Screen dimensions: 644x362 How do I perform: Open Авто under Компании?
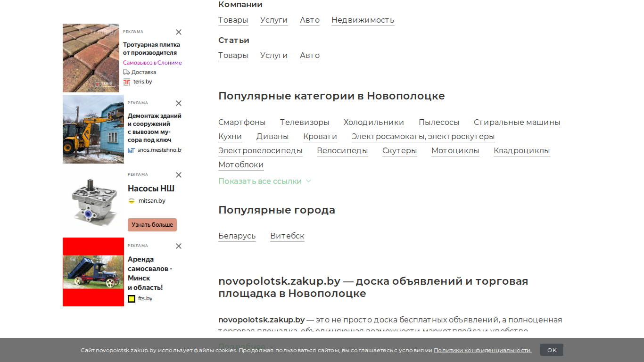[x=310, y=20]
